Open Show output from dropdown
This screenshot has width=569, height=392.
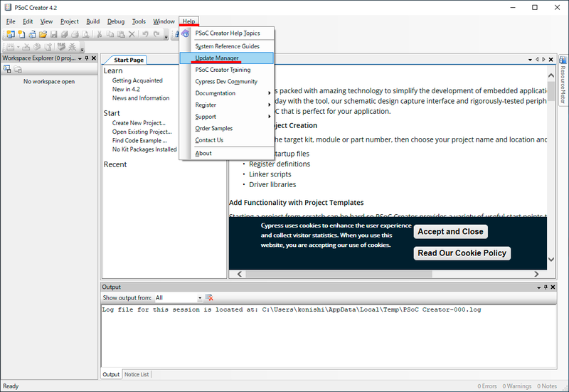coord(200,298)
